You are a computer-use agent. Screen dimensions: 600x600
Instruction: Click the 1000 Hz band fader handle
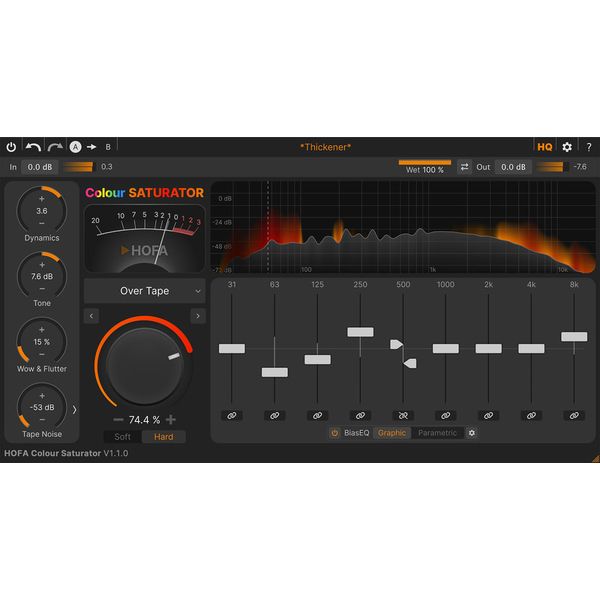(446, 349)
